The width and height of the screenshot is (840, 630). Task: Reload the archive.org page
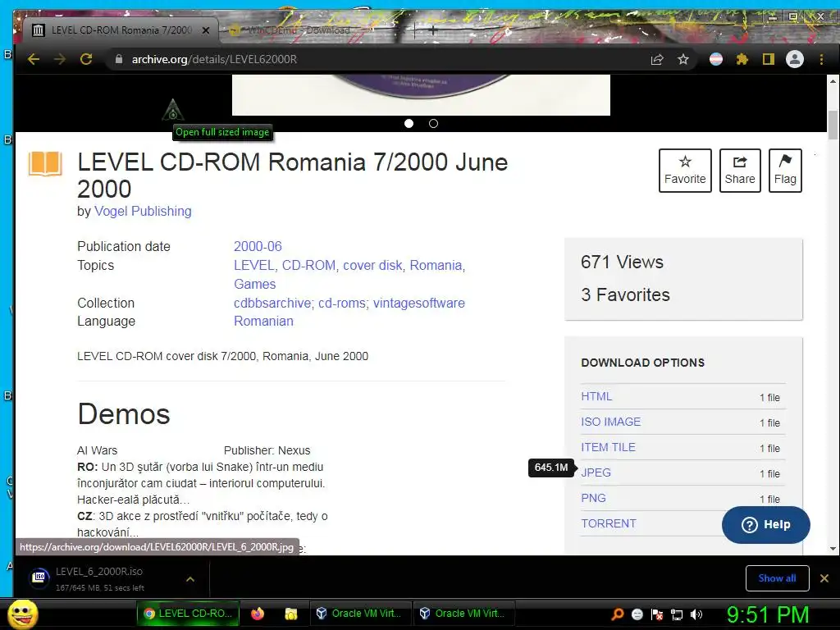(86, 59)
